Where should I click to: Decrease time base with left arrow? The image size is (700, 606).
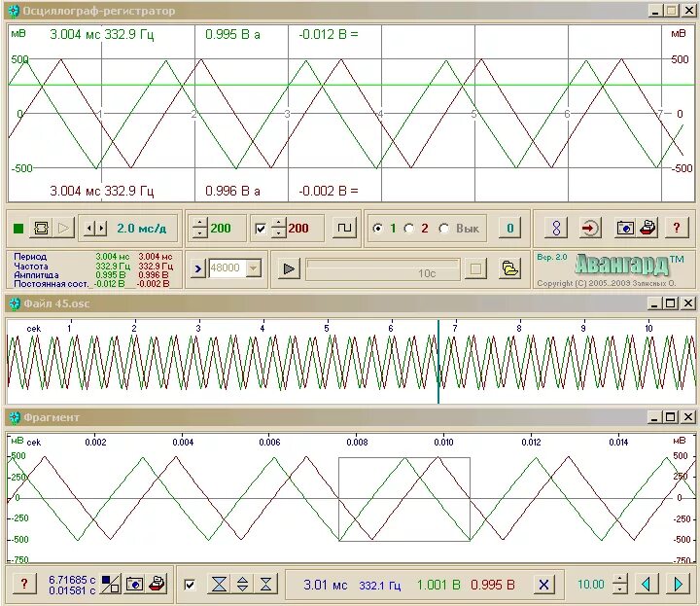pos(89,229)
